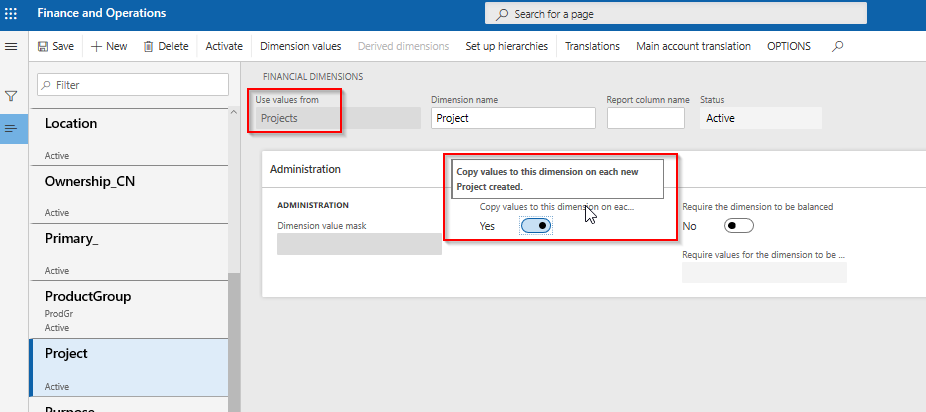The width and height of the screenshot is (926, 412).
Task: Click the Dimension value mask field
Action: pos(359,244)
